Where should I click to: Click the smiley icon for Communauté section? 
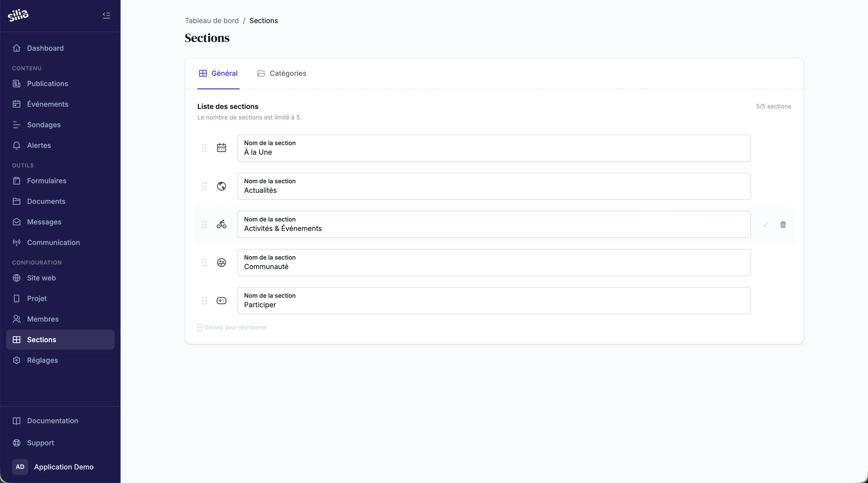click(x=221, y=262)
